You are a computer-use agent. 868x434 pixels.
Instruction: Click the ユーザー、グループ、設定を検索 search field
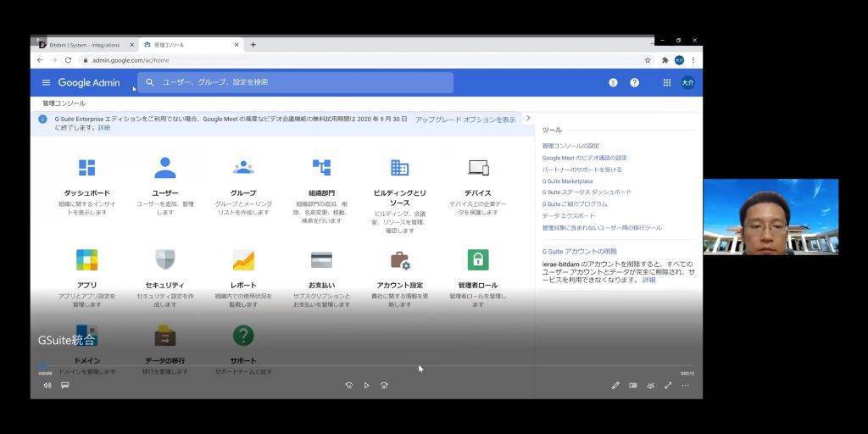click(296, 82)
